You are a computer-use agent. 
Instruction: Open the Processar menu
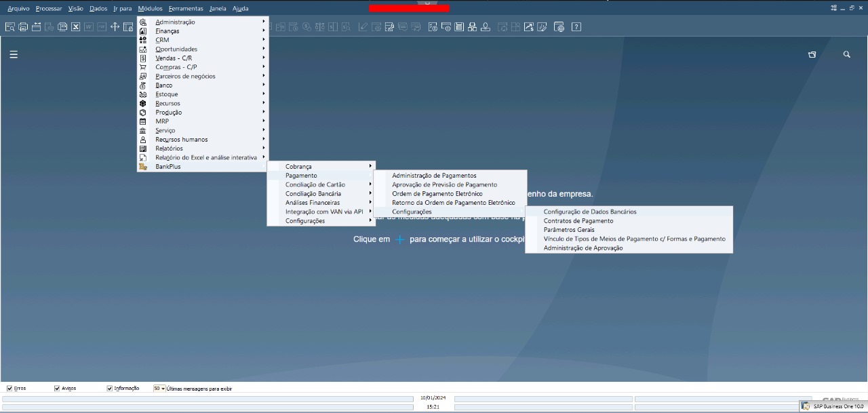(x=49, y=9)
